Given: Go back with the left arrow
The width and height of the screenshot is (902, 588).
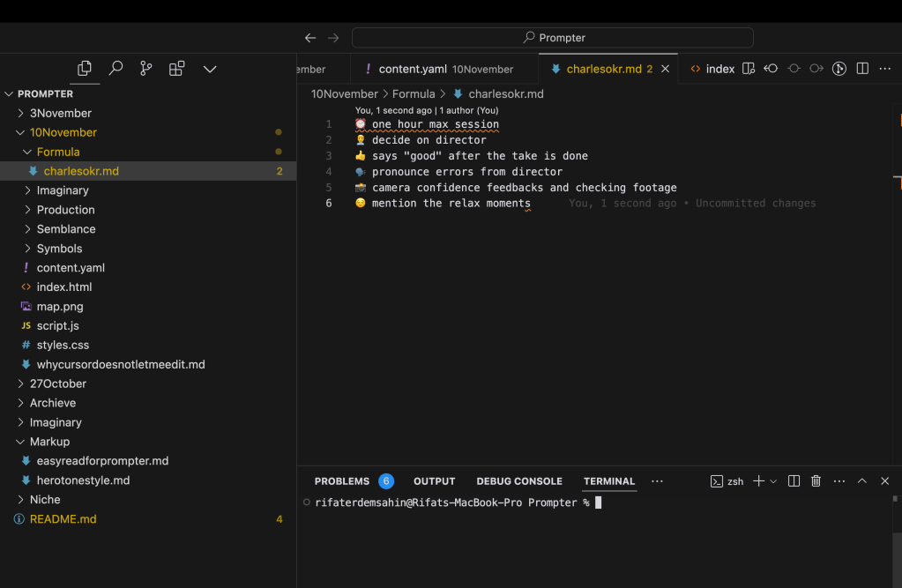Looking at the screenshot, I should pos(310,38).
